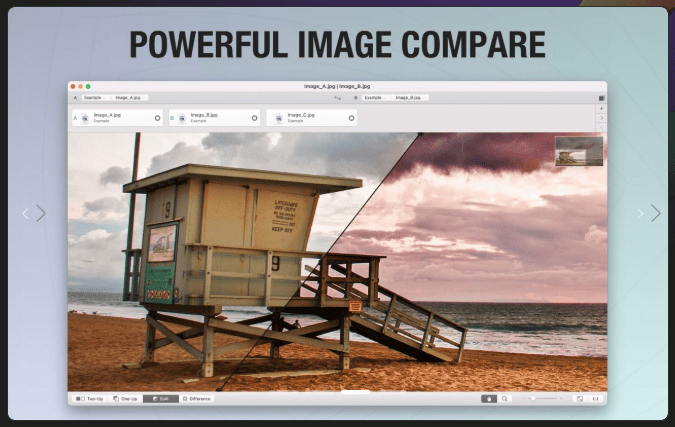
Task: Switch to Two-Up view
Action: [90, 399]
